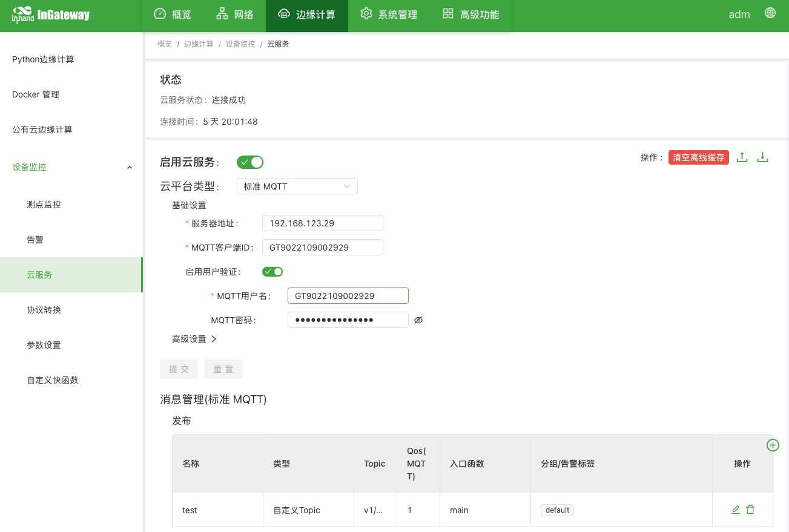Open the 云平台类型 dropdown
Image resolution: width=789 pixels, height=532 pixels.
[x=297, y=186]
